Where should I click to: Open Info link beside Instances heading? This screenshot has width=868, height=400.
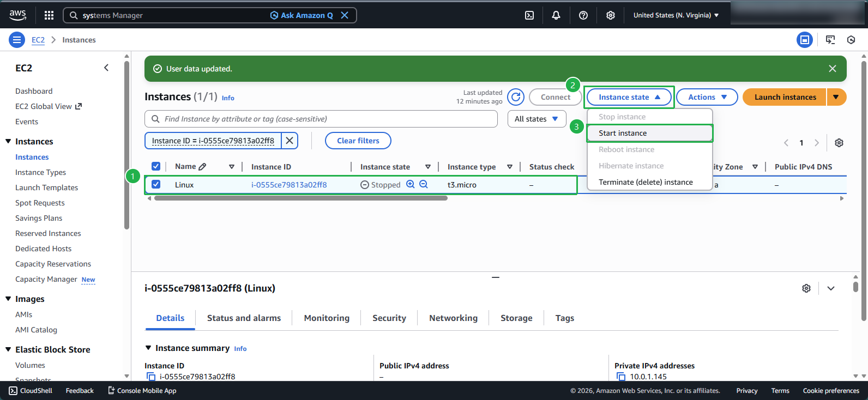tap(228, 98)
